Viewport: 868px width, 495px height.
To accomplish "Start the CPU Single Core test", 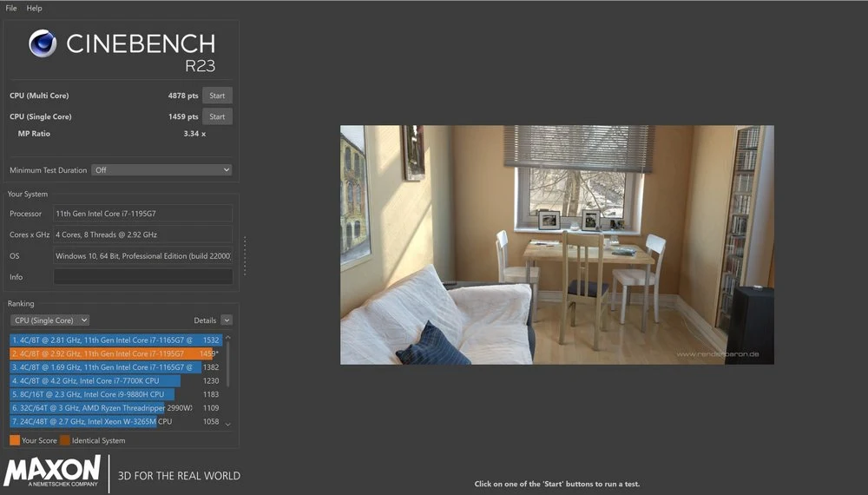I will (217, 117).
